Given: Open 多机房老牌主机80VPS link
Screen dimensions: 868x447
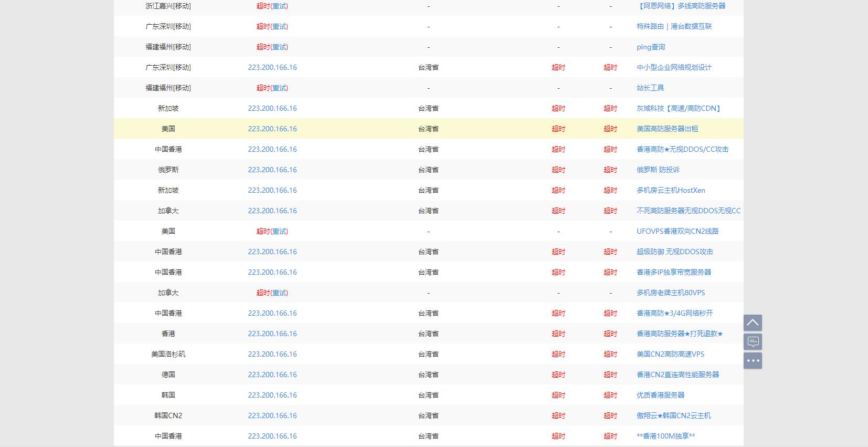Looking at the screenshot, I should coord(671,293).
